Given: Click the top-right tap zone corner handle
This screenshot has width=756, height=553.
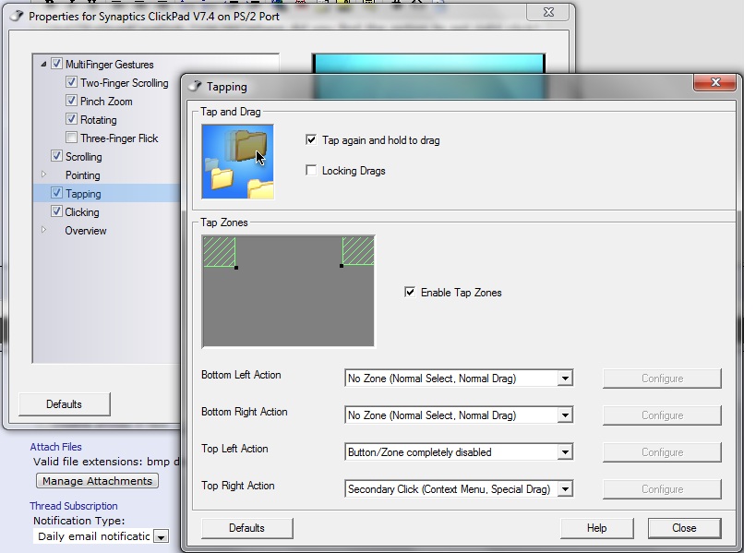Looking at the screenshot, I should click(x=342, y=266).
